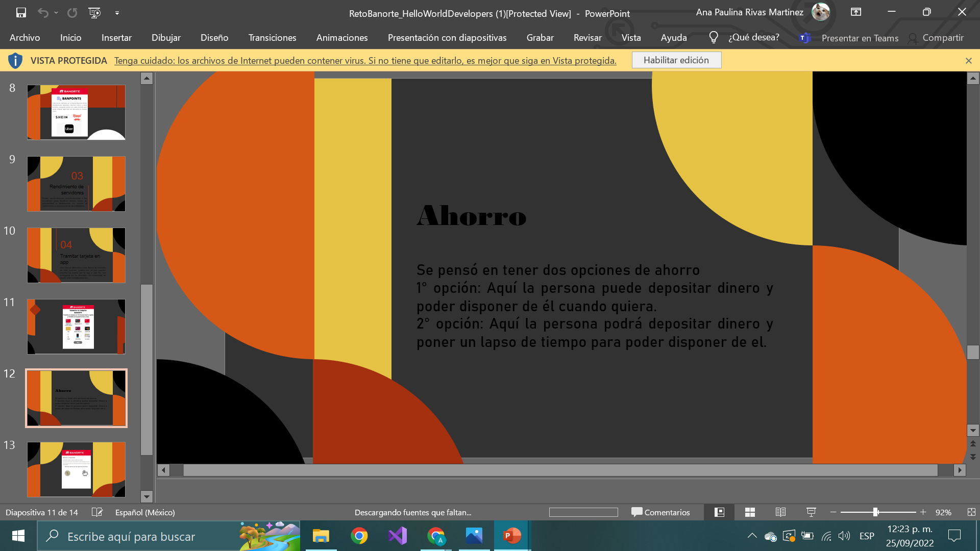This screenshot has width=980, height=551.
Task: Toggle Slide Show view in status bar
Action: (811, 512)
